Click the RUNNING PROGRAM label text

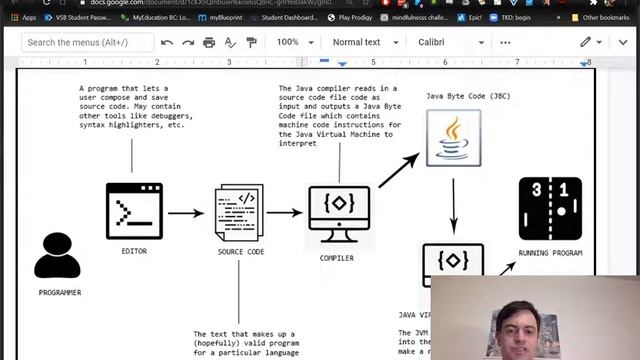pos(550,253)
